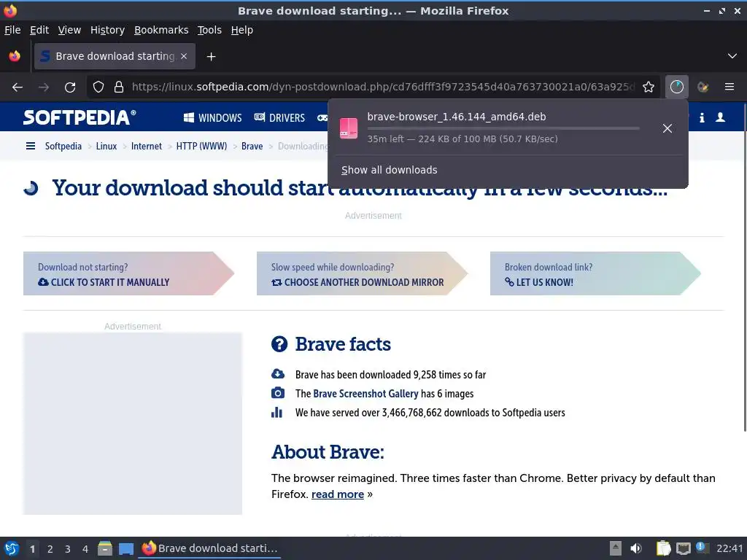Viewport: 747px width, 560px height.
Task: Click the page vertical scrollbar
Action: pos(744,267)
